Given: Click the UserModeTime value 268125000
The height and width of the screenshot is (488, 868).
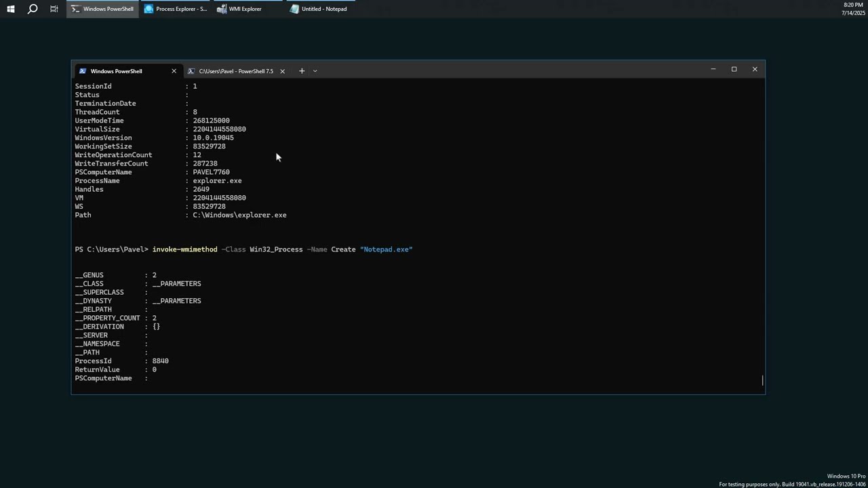Looking at the screenshot, I should [211, 121].
